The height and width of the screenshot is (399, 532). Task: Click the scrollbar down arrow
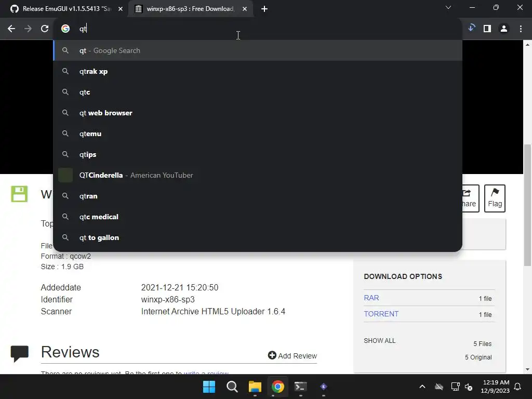tap(527, 369)
